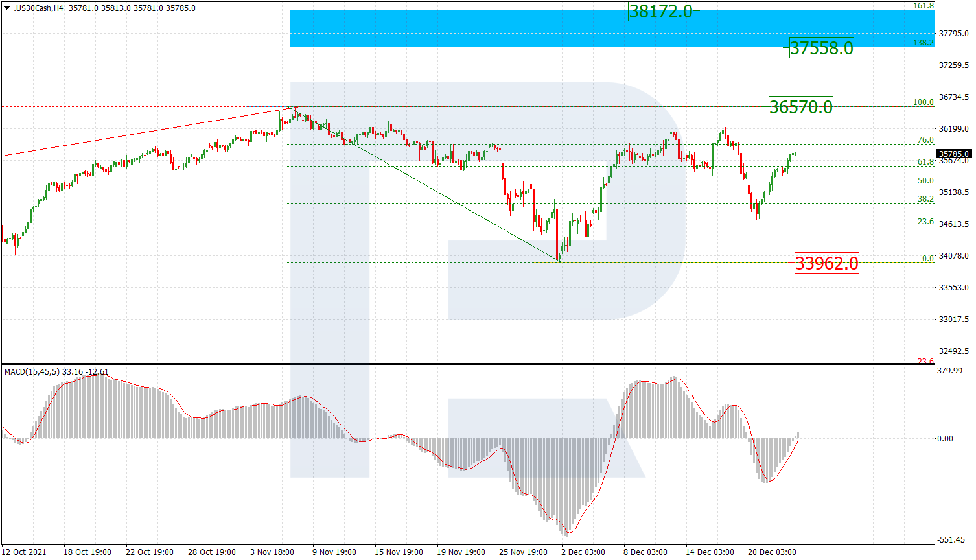Screen dimensions: 976x560
Task: Click the MACD scale value -551.45
Action: tap(951, 540)
